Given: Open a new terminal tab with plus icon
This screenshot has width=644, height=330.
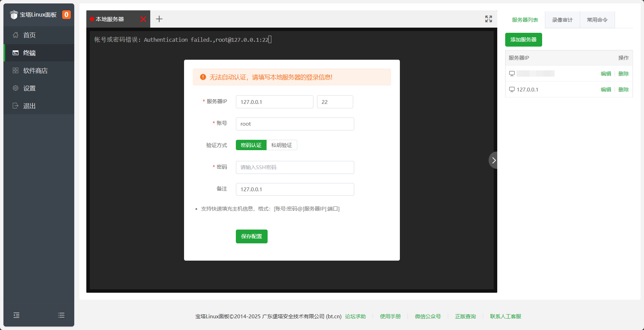Looking at the screenshot, I should pyautogui.click(x=159, y=19).
